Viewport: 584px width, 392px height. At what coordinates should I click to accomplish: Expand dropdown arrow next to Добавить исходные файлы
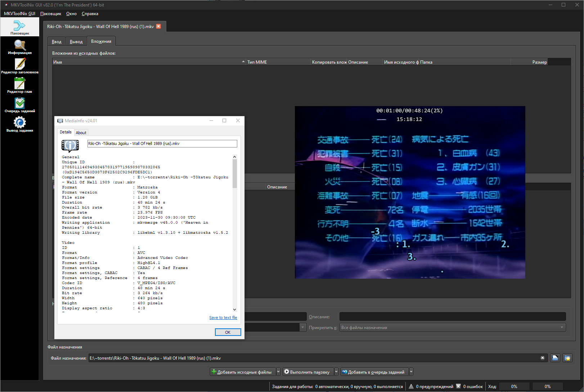(x=278, y=372)
